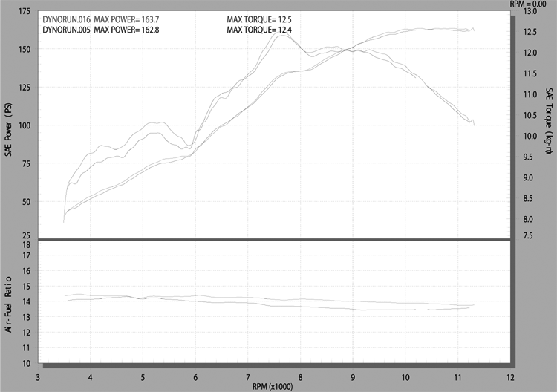Click the 100 power axis label
The image size is (557, 392).
click(x=25, y=125)
